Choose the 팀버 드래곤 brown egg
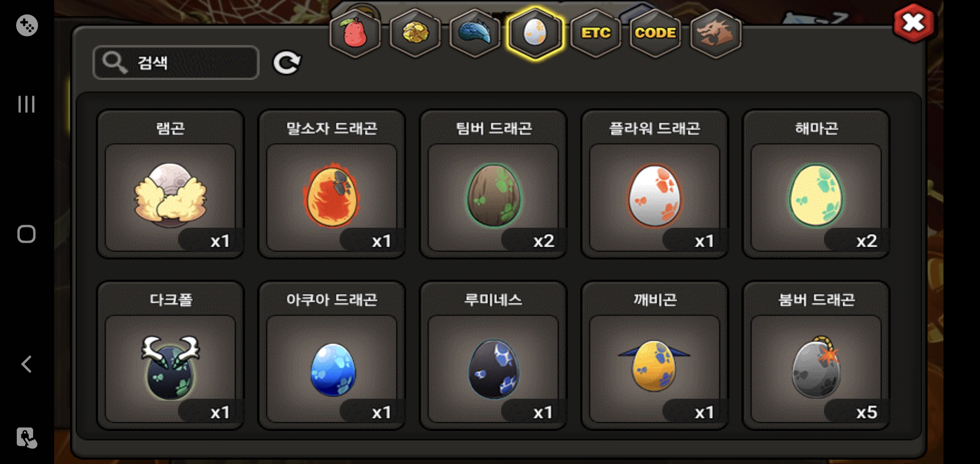Viewport: 980px width, 464px height. [x=493, y=184]
